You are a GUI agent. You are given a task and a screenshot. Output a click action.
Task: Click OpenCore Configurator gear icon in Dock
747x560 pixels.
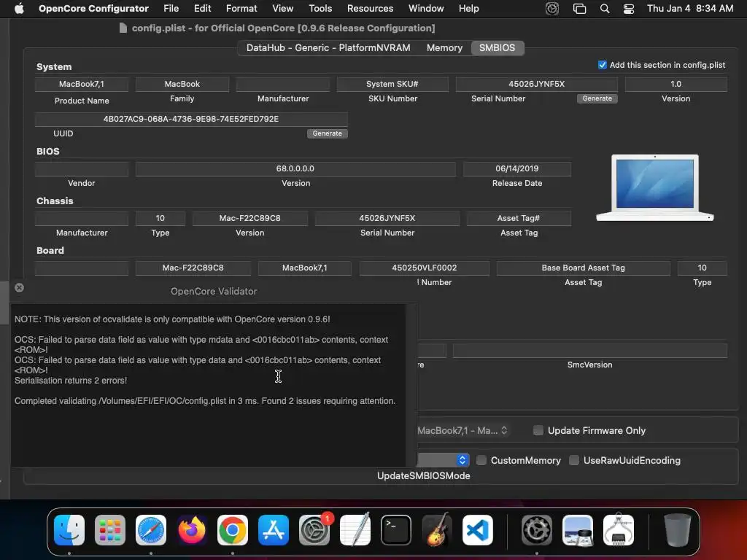coord(537,530)
